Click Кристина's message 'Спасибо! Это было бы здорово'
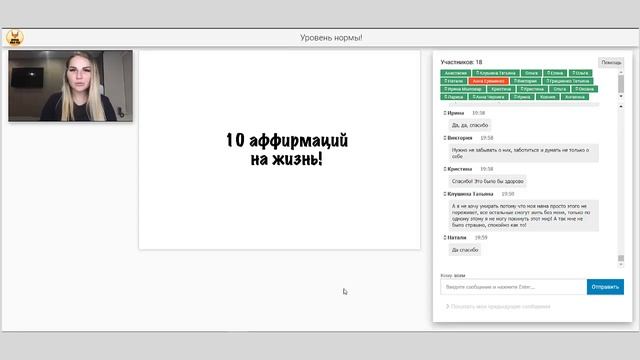640x360 pixels. click(x=488, y=181)
